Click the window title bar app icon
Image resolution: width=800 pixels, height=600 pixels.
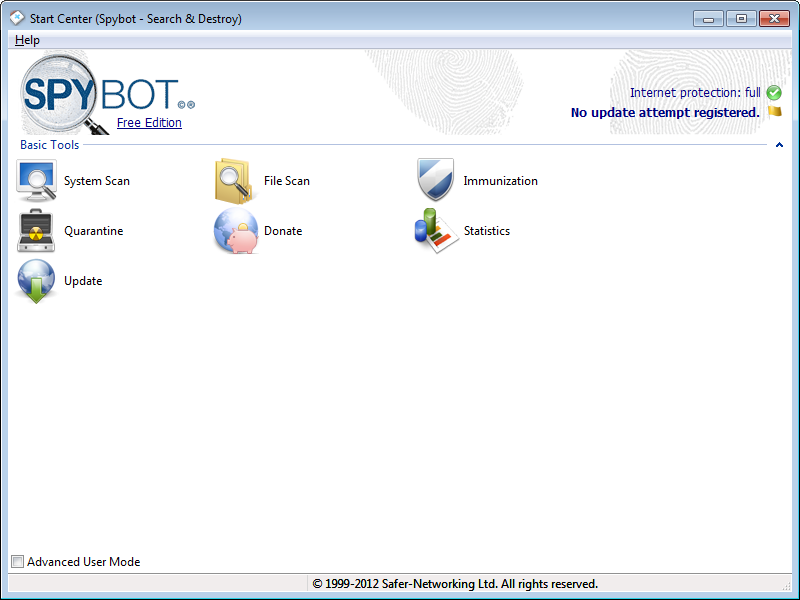point(17,19)
